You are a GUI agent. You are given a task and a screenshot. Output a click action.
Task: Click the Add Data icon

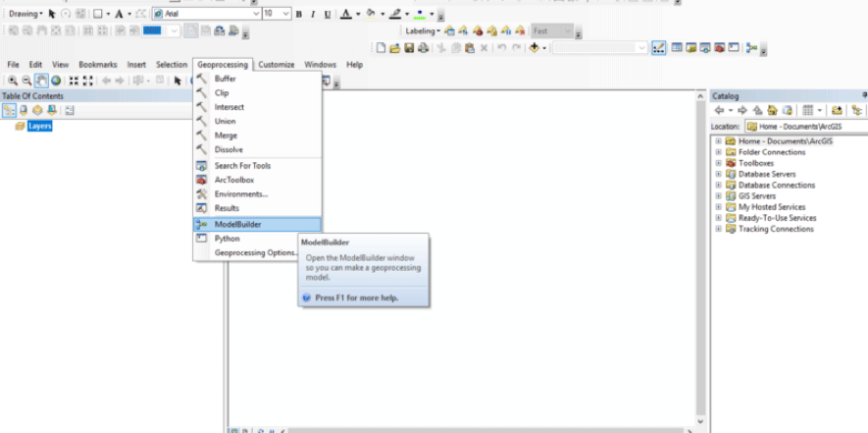(x=534, y=48)
